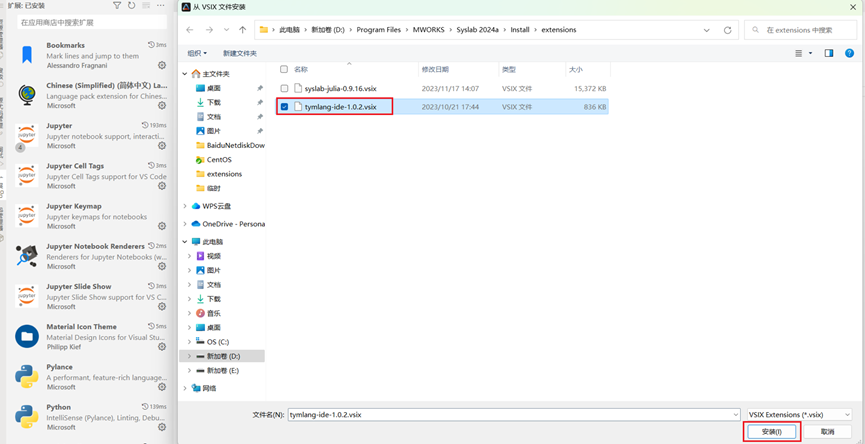
Task: Open the 组织 menu
Action: pyautogui.click(x=197, y=54)
